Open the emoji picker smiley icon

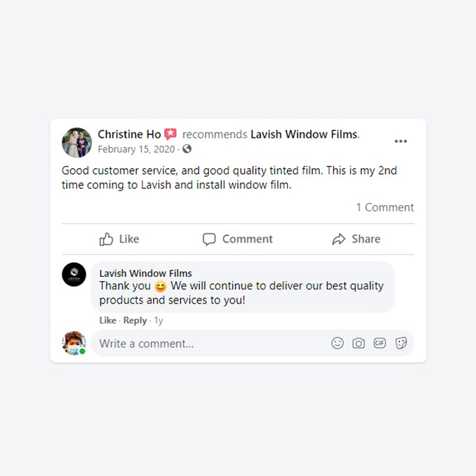tap(337, 343)
